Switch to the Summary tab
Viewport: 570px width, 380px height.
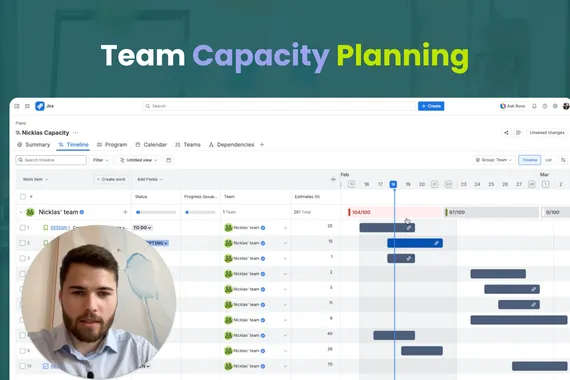point(34,145)
